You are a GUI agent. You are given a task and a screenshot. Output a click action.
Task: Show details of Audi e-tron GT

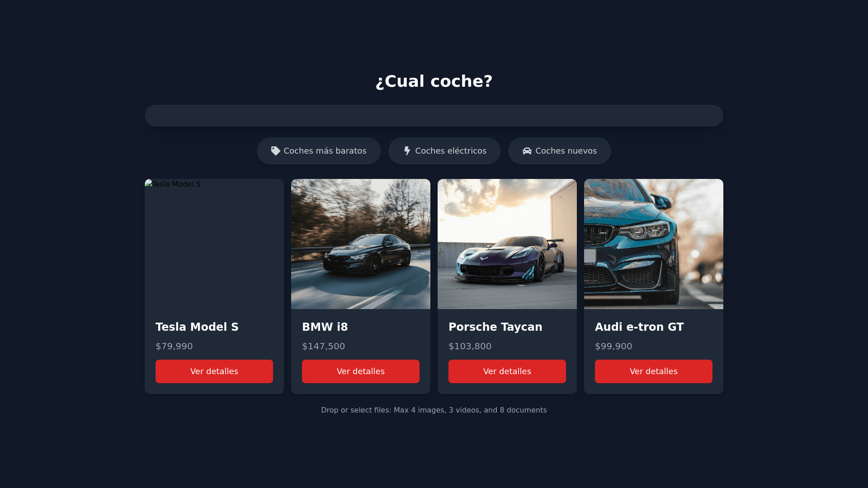(x=654, y=371)
